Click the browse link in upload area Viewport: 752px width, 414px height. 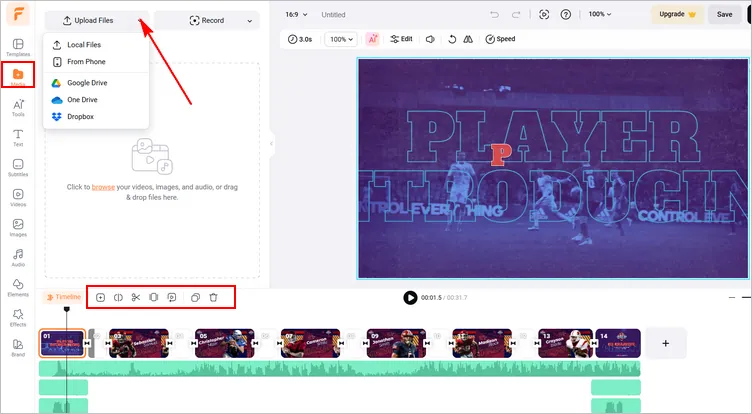[x=103, y=187]
